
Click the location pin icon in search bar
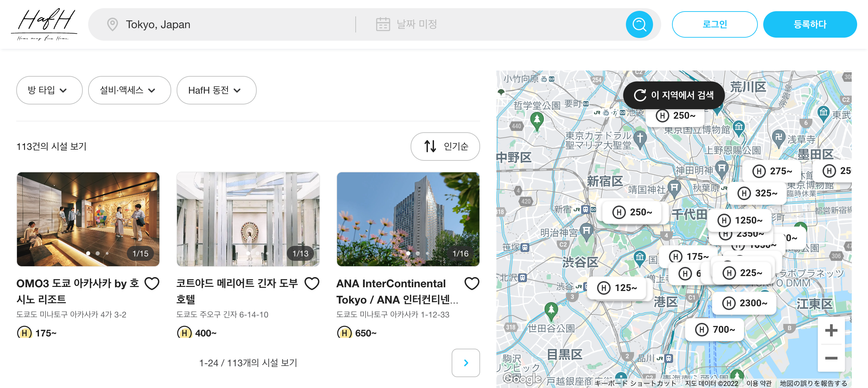[x=112, y=24]
